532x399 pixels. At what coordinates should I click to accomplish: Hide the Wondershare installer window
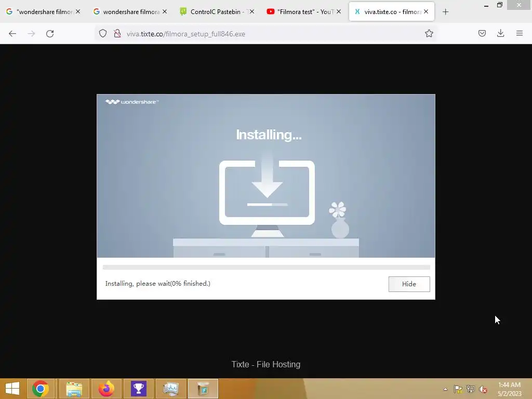pyautogui.click(x=409, y=284)
